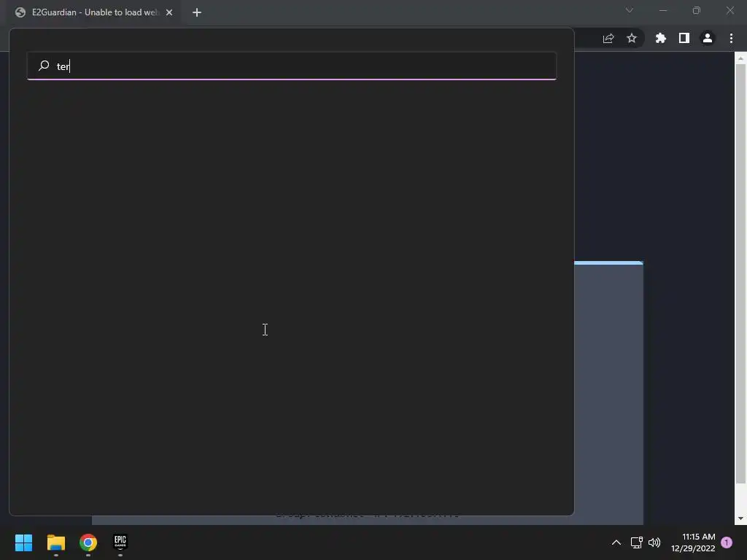This screenshot has width=747, height=560.
Task: Open File Explorer from taskbar
Action: [x=55, y=542]
